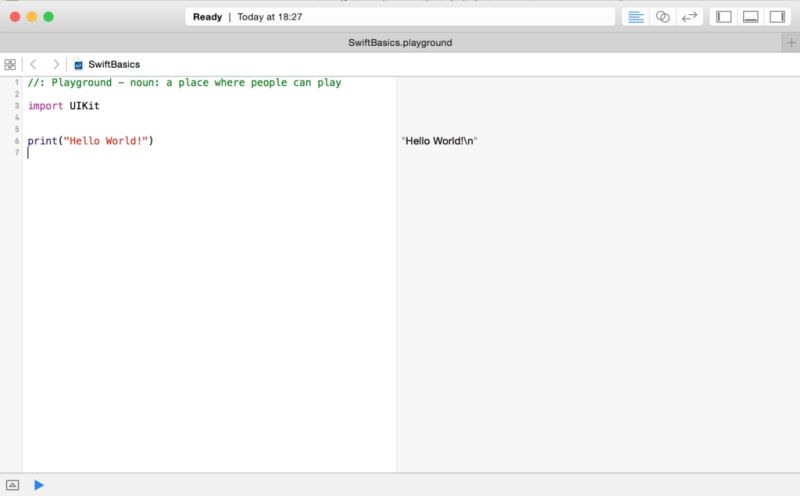Open the related items grid menu
The image size is (800, 496).
(10, 64)
